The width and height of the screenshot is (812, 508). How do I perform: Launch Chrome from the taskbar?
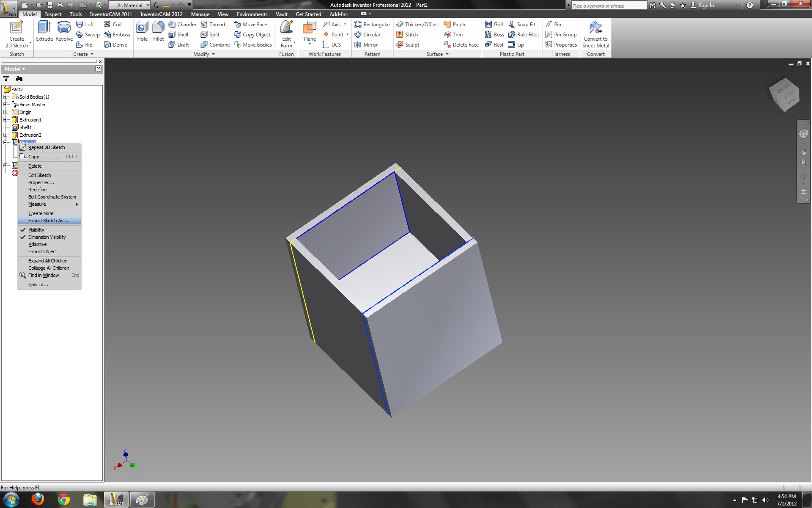[64, 500]
